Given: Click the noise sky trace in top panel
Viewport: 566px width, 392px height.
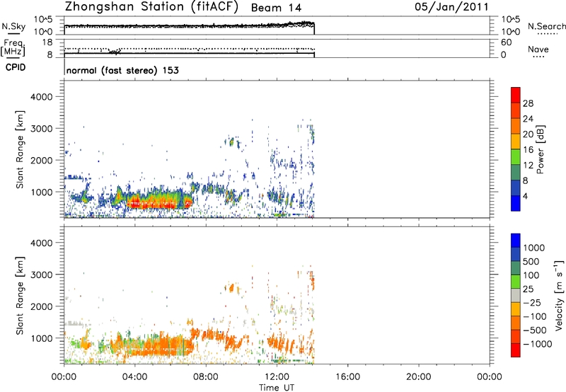Looking at the screenshot, I should point(190,26).
